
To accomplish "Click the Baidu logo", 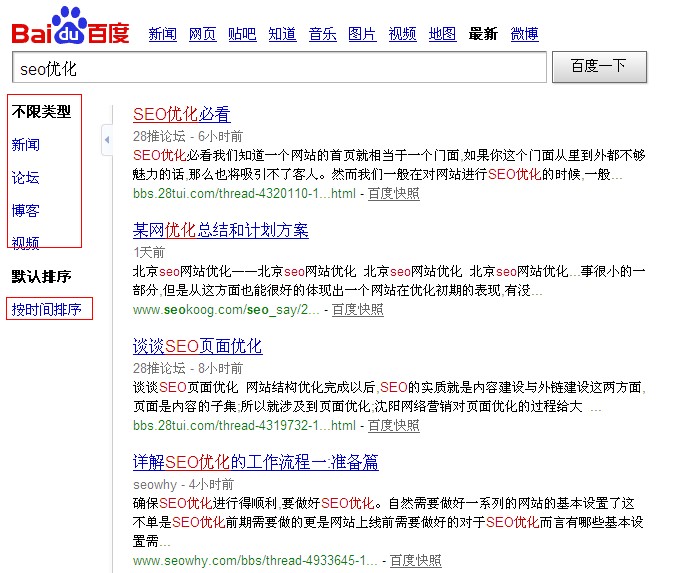I will 70,28.
